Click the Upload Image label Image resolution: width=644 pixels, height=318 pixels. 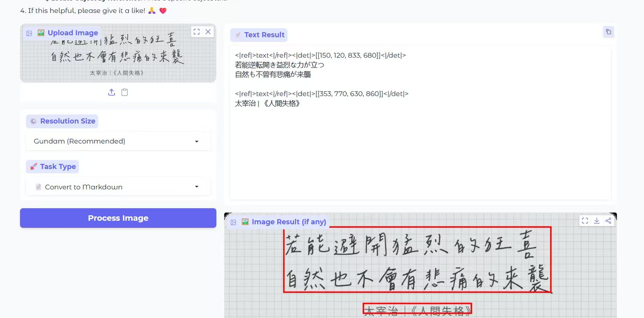coord(62,33)
